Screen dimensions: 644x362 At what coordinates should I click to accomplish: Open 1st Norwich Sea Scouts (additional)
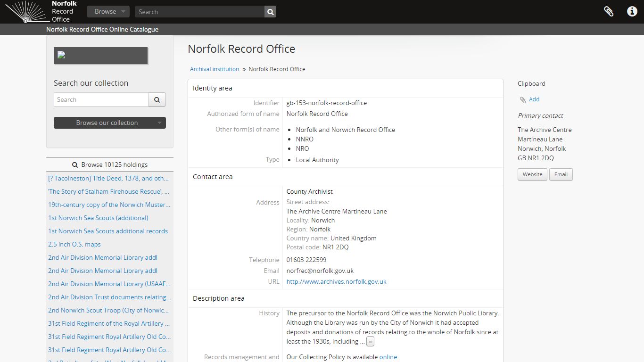point(98,218)
